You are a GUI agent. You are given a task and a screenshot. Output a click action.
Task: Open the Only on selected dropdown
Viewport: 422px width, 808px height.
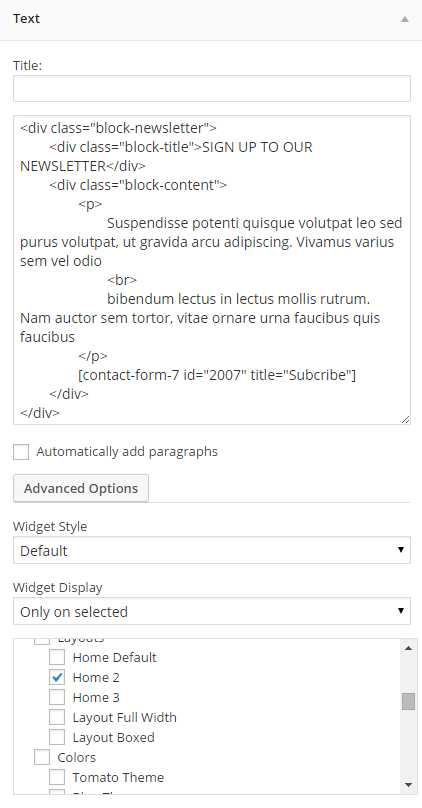(x=212, y=611)
